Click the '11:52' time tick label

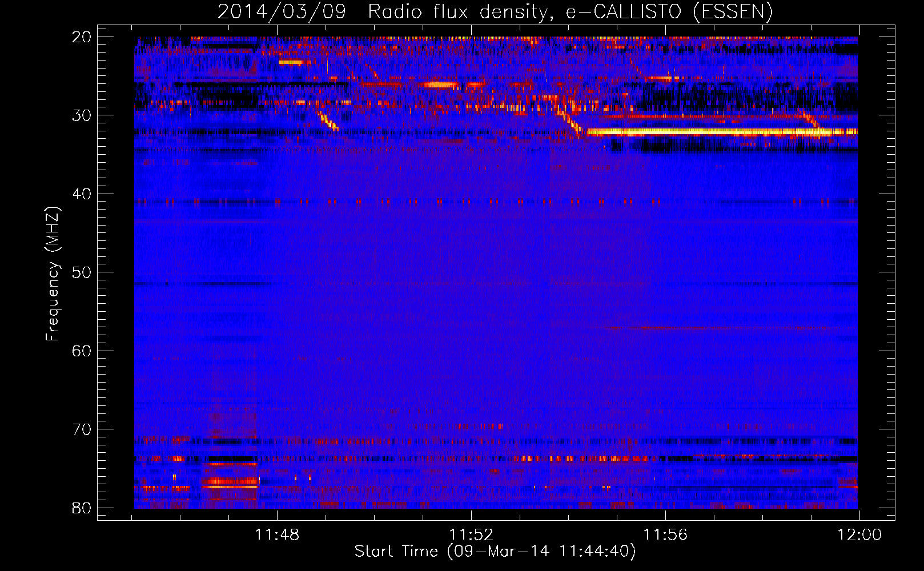[x=471, y=535]
